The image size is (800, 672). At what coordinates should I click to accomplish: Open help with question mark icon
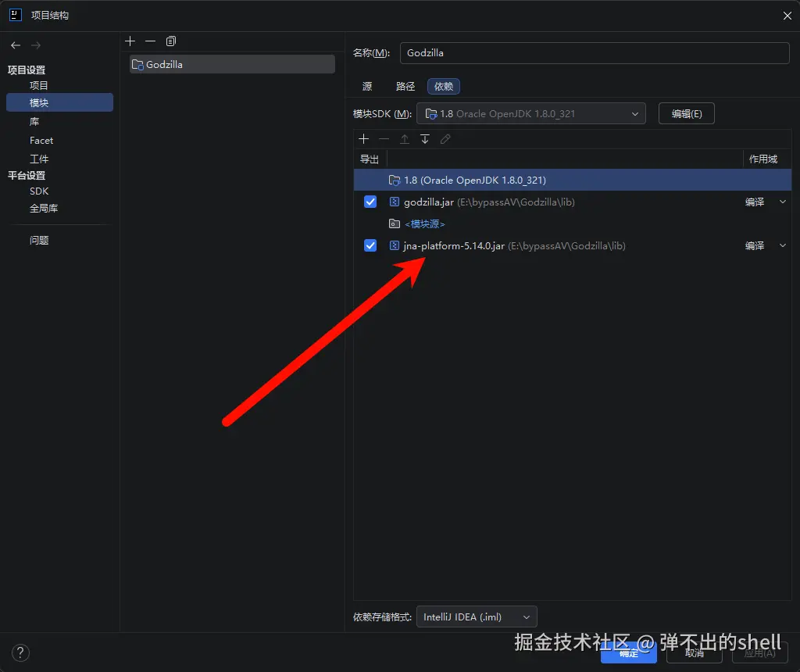pos(20,652)
